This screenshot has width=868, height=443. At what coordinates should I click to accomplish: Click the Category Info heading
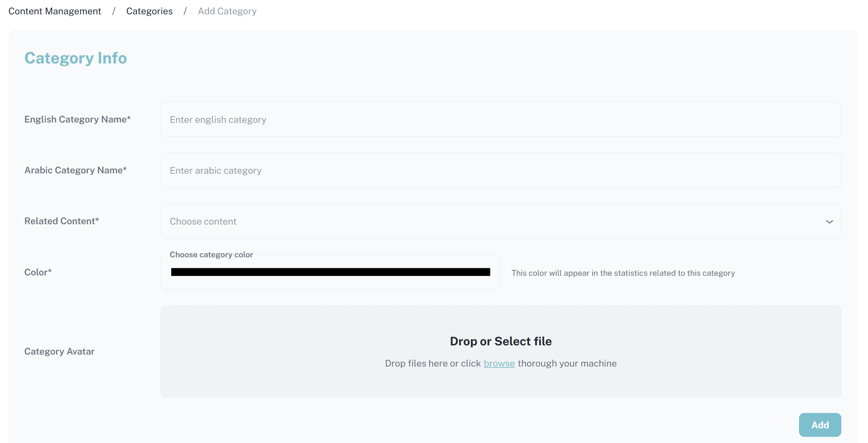[x=75, y=58]
